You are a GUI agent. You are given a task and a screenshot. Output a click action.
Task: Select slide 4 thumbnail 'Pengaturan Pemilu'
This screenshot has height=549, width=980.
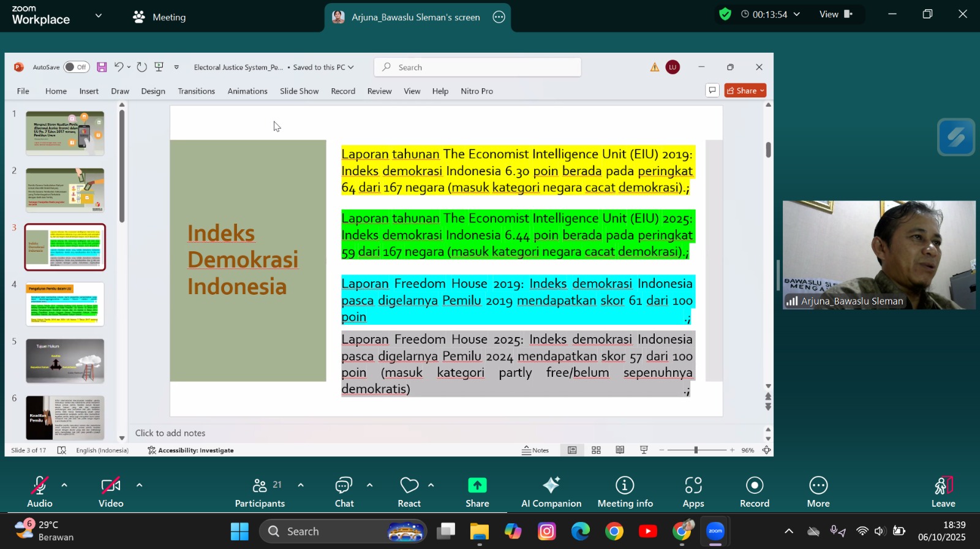(x=65, y=304)
